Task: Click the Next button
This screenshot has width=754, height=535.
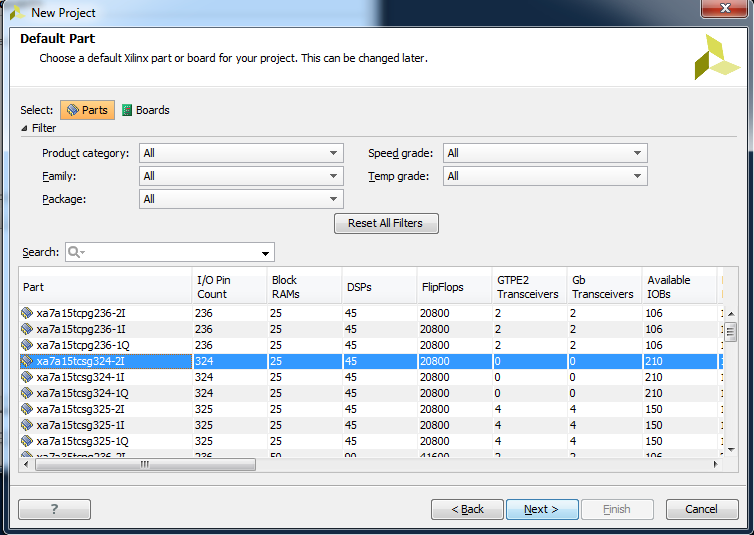Action: pos(542,509)
